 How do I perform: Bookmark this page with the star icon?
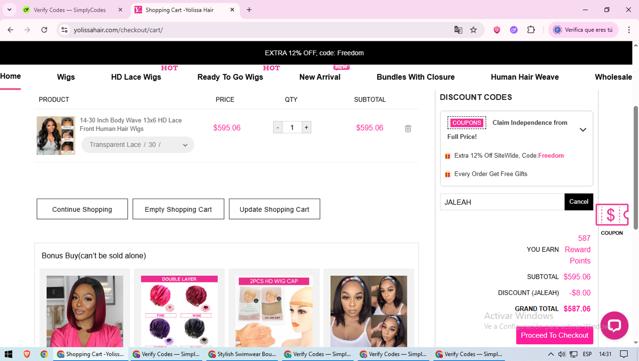click(x=473, y=30)
